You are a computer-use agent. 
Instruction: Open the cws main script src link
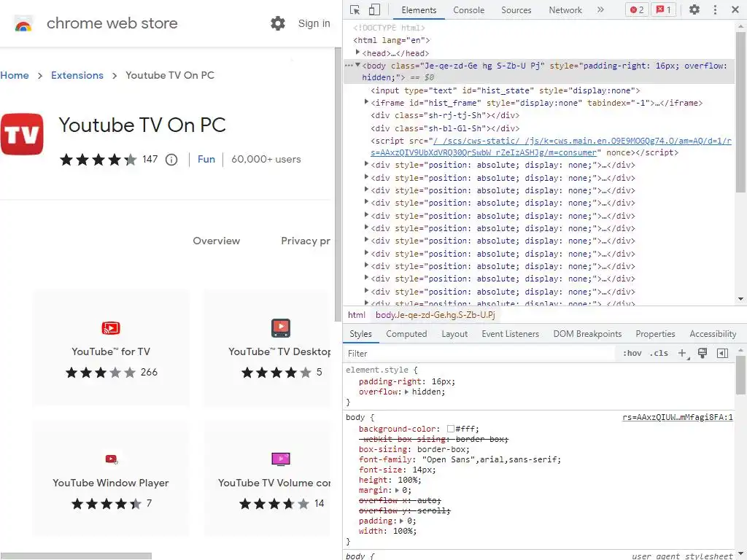[x=551, y=147]
